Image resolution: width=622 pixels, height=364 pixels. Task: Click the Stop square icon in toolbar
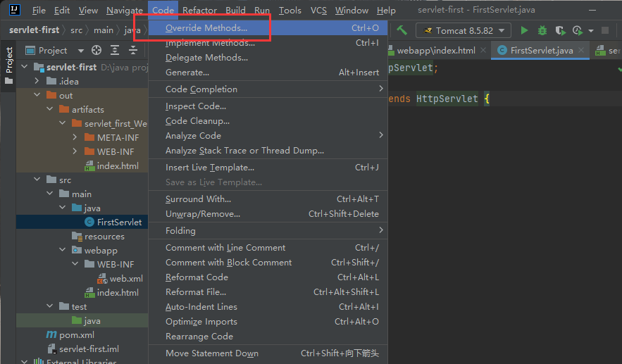605,30
